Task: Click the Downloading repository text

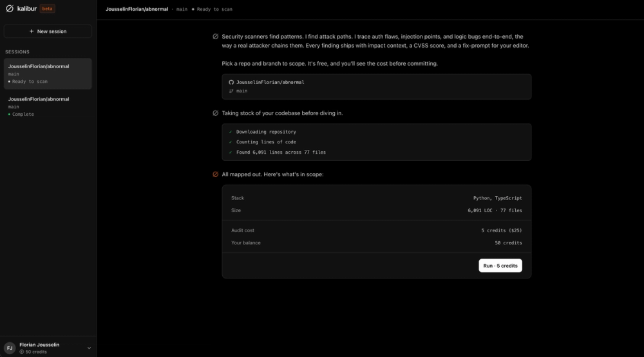Action: coord(266,132)
